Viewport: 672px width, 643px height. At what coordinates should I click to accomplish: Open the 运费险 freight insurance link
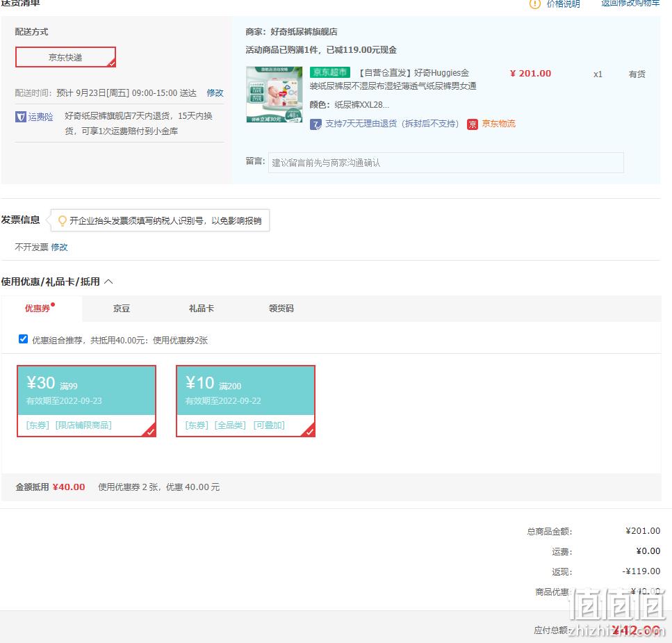(41, 117)
